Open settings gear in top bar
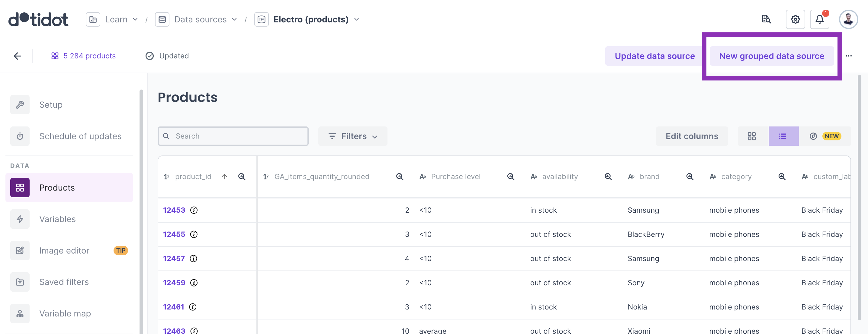The width and height of the screenshot is (868, 334). click(795, 19)
